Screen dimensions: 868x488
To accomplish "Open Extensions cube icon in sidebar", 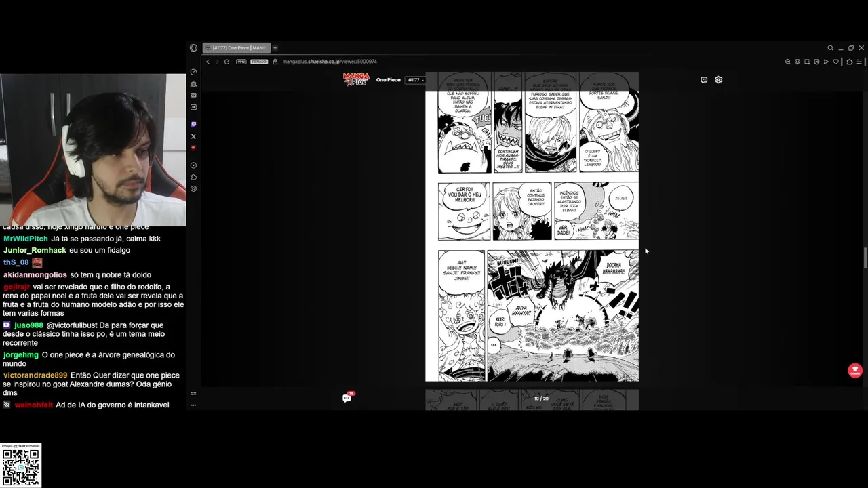I will [x=193, y=177].
